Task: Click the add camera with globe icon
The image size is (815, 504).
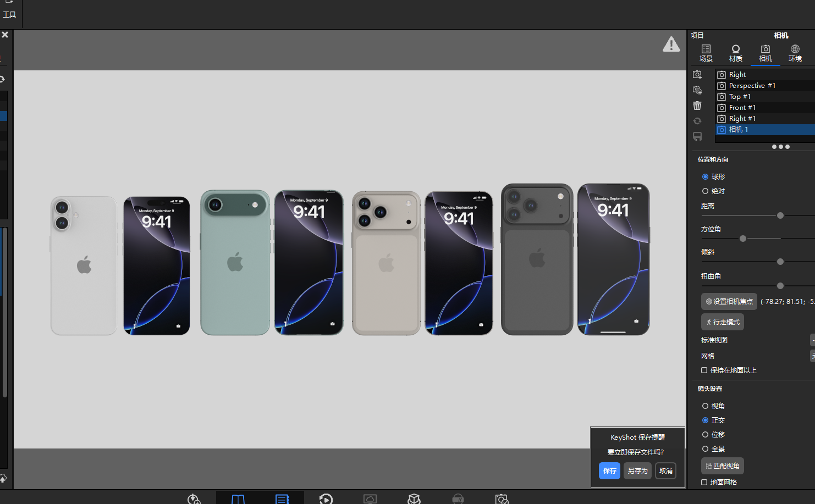Action: coord(697,90)
